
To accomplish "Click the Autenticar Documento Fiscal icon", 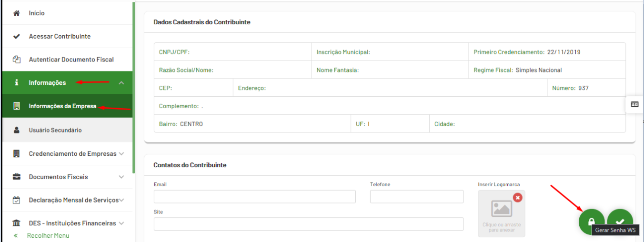I will pos(17,60).
